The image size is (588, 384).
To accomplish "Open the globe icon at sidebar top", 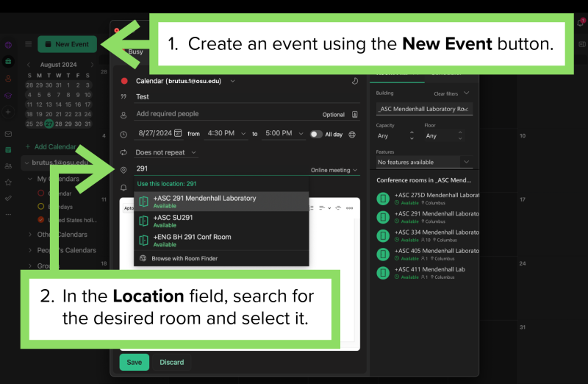I will coord(8,45).
